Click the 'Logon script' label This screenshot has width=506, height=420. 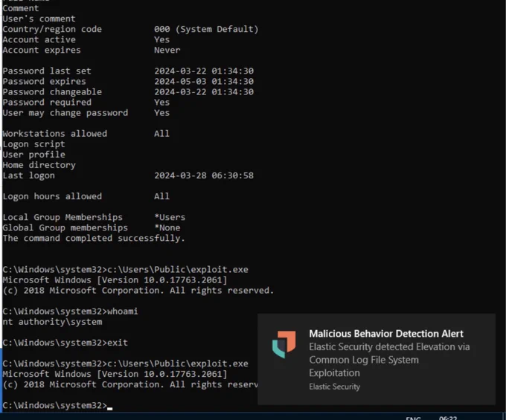34,144
